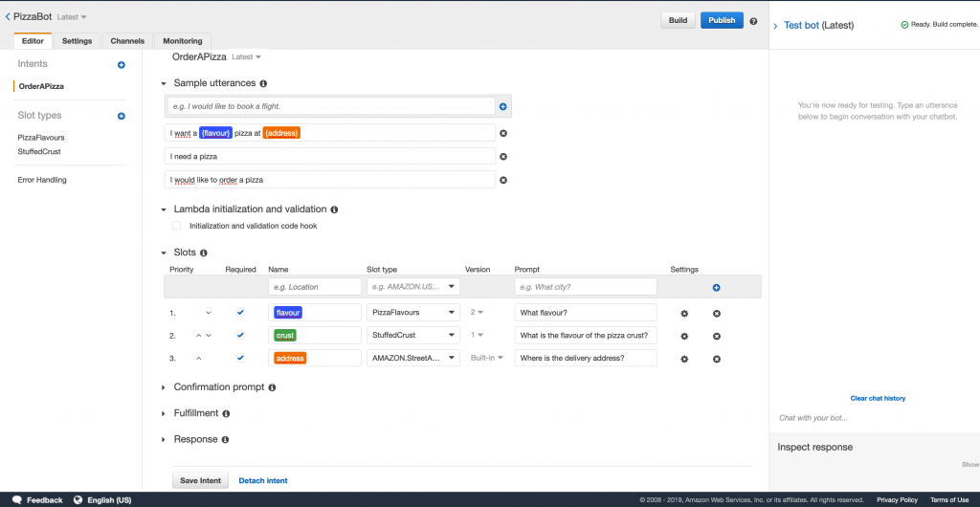Open the Monitoring tab
Image resolution: width=980 pixels, height=507 pixels.
[x=182, y=41]
